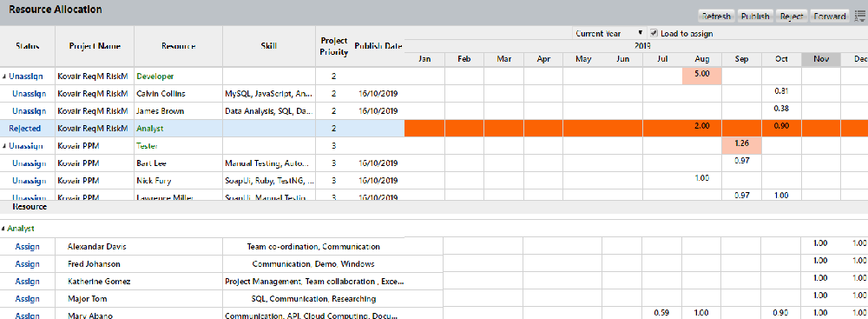The image size is (868, 319).
Task: Select the Katherine Gomez name
Action: click(99, 282)
